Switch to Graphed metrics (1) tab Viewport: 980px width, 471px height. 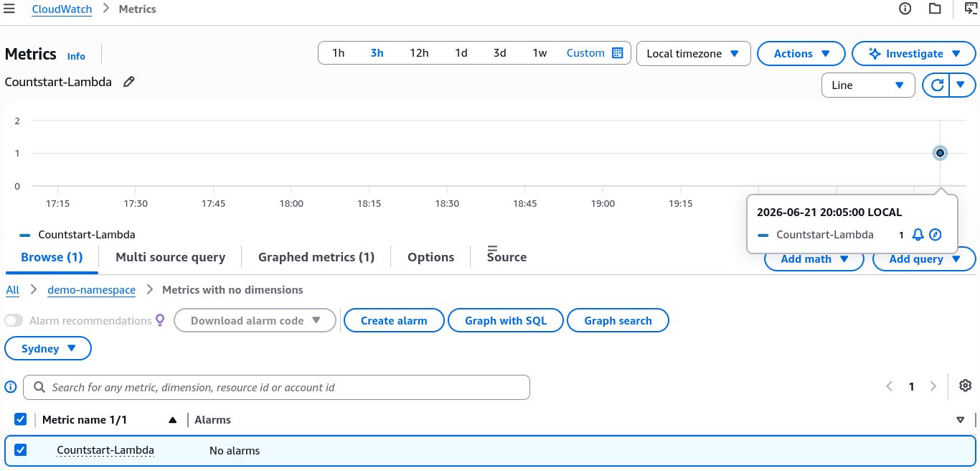pyautogui.click(x=316, y=257)
